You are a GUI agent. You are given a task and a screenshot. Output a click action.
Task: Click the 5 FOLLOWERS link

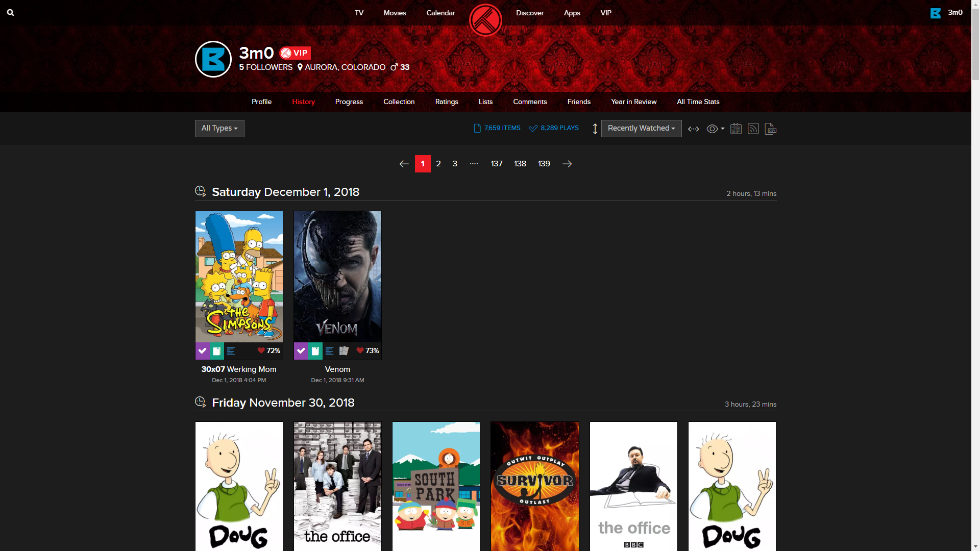(265, 67)
